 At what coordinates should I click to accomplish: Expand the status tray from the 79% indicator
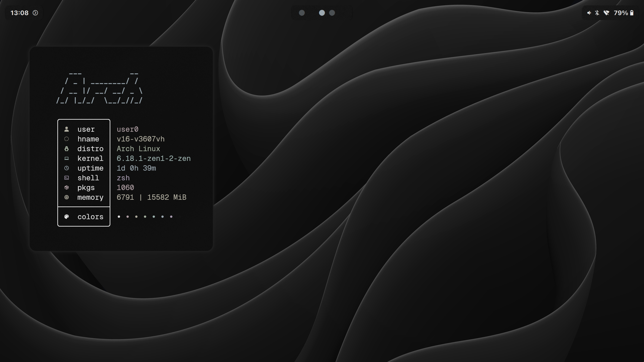[x=620, y=13]
